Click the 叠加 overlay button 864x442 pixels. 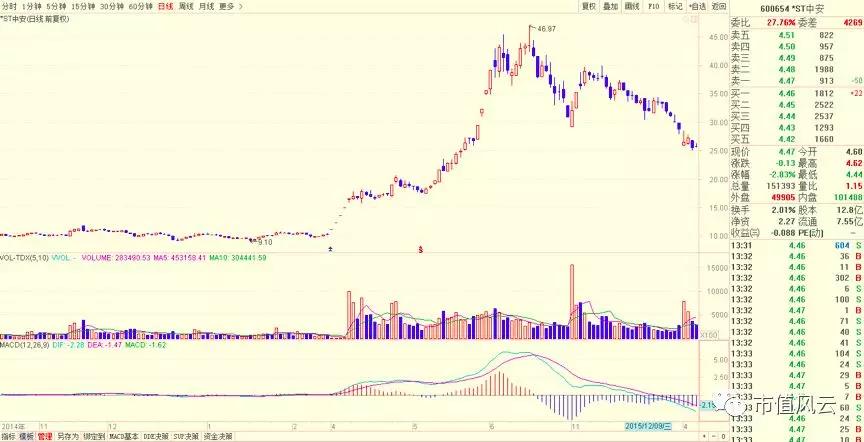[610, 7]
